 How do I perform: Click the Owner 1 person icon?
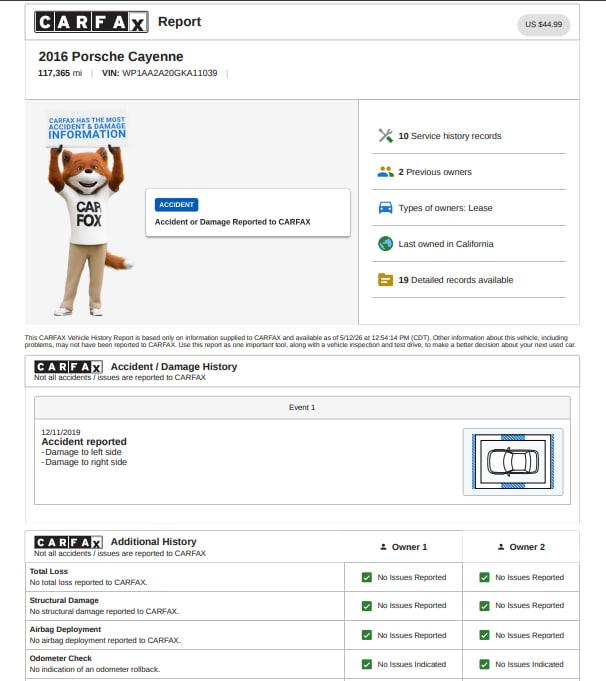tap(383, 547)
